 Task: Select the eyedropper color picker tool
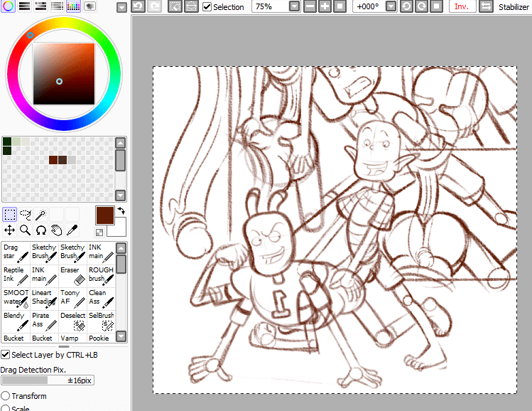[72, 230]
